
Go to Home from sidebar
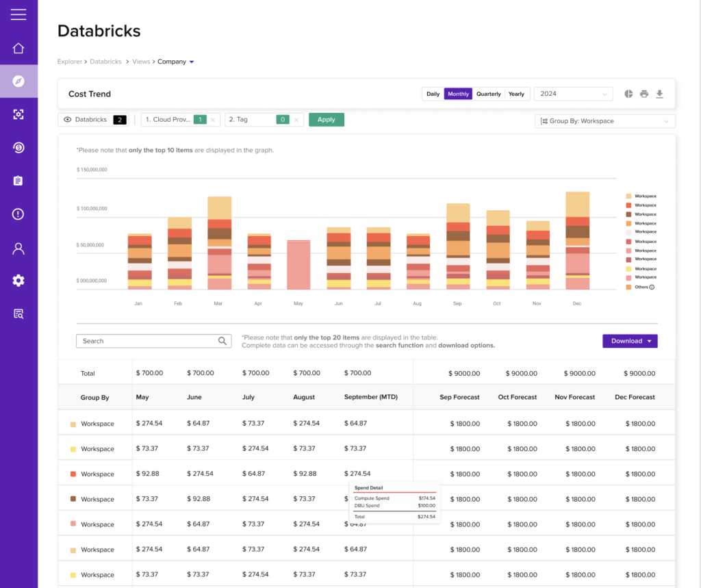click(x=18, y=48)
